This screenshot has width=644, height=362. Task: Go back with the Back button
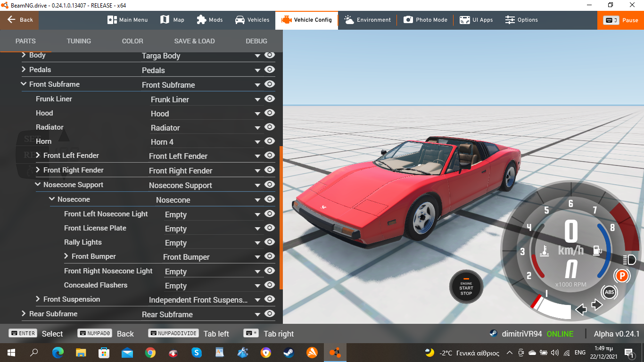[x=19, y=20]
